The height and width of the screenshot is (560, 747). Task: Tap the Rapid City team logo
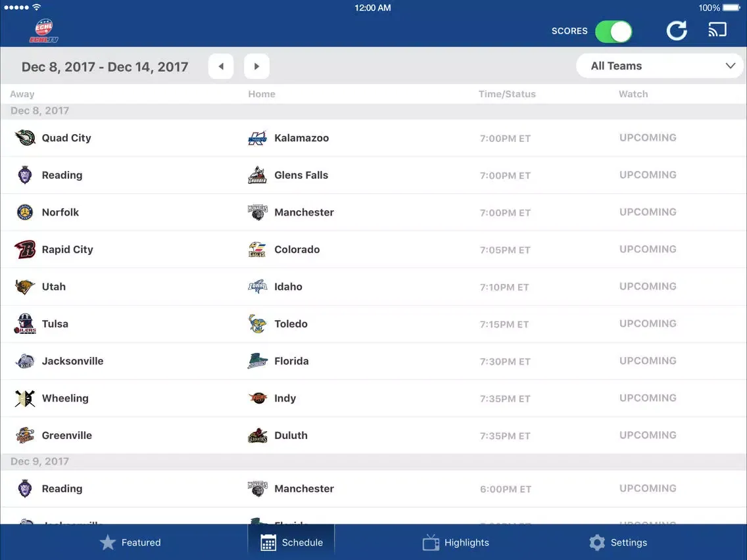(25, 249)
